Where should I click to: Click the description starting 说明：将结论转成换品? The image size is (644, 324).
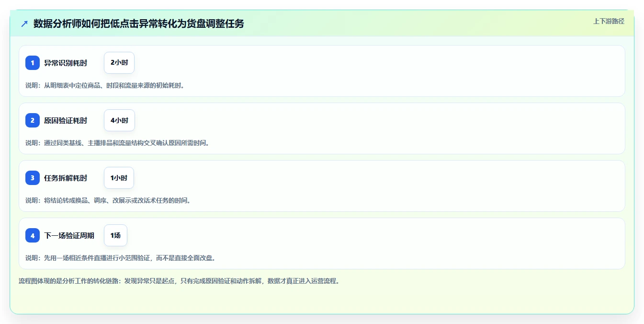pos(108,200)
